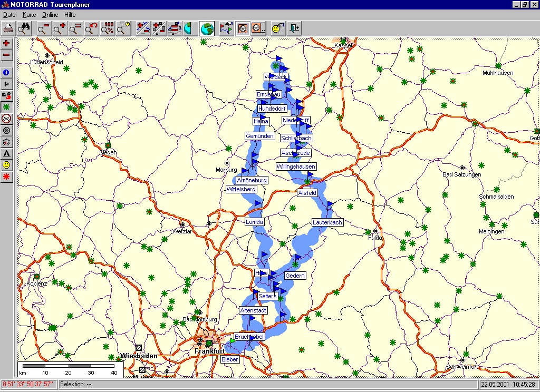Click the blue info sidebar icon

(x=6, y=72)
